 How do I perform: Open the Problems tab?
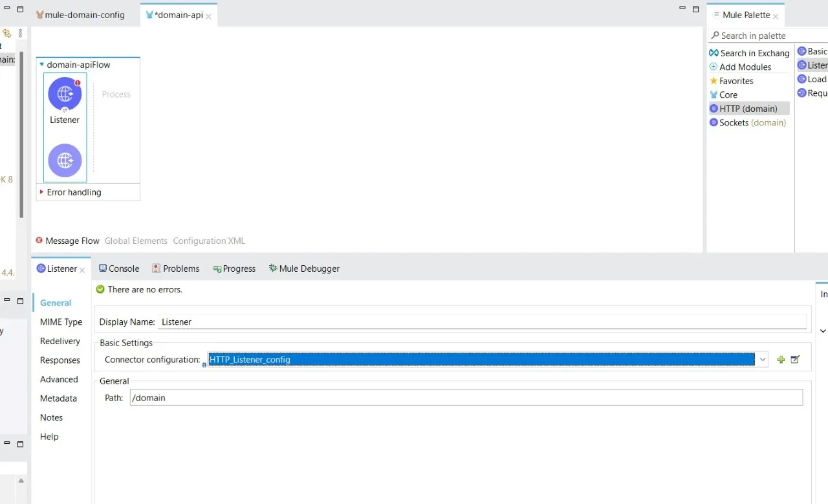(x=176, y=268)
